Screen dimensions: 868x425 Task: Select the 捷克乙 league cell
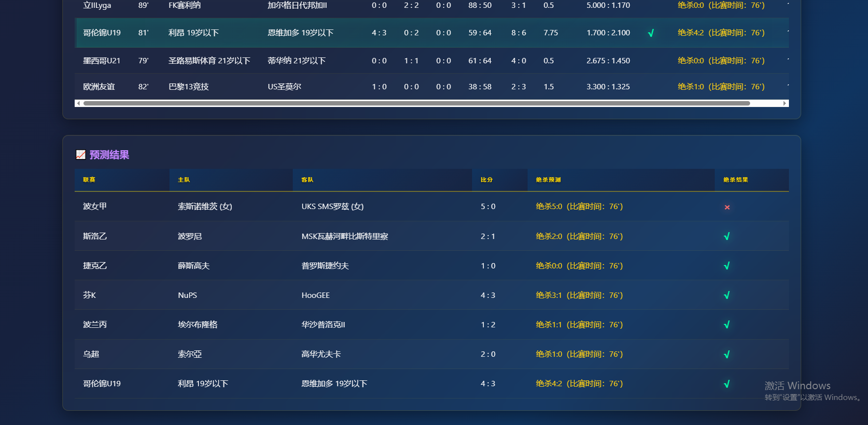click(95, 266)
